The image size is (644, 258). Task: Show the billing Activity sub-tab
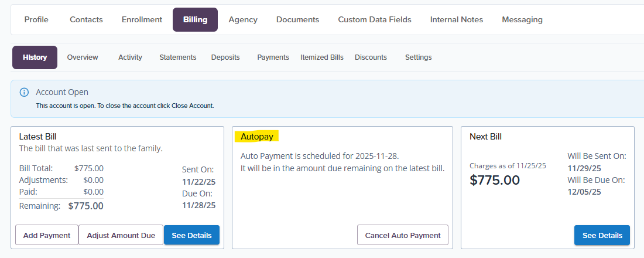130,57
